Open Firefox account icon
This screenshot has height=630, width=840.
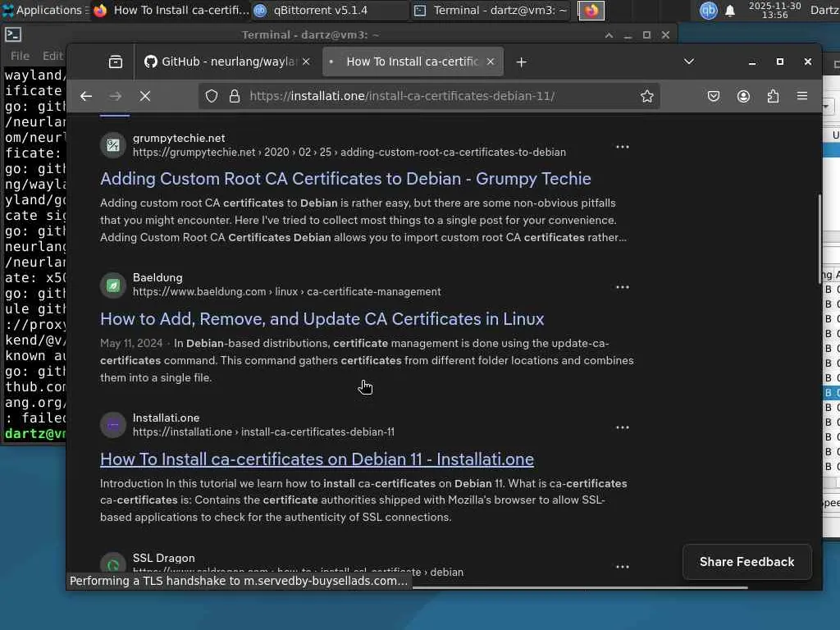[743, 97]
